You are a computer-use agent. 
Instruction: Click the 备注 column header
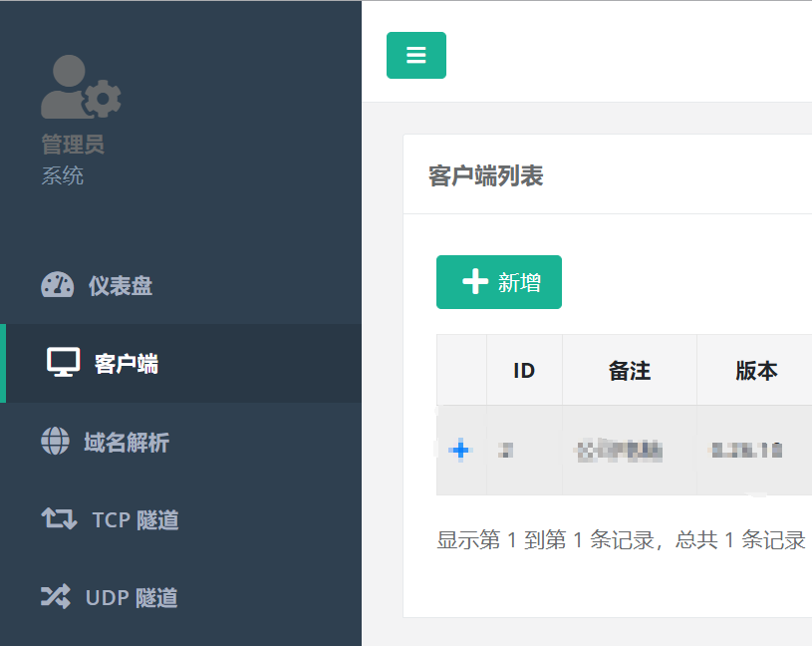629,371
